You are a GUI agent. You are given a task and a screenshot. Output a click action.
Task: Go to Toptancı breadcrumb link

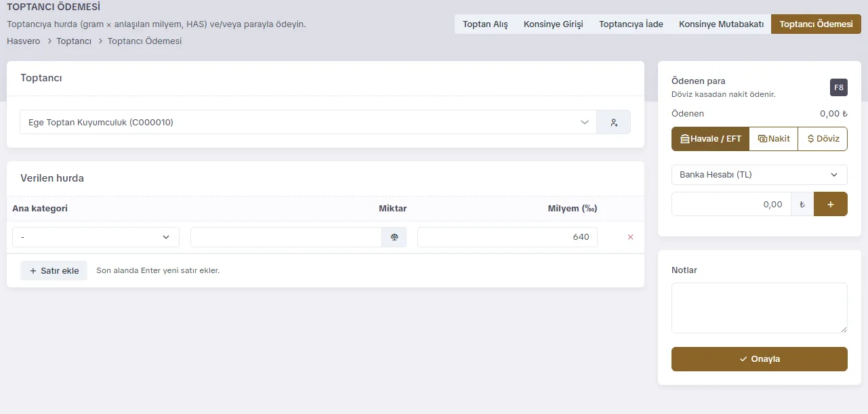point(74,41)
